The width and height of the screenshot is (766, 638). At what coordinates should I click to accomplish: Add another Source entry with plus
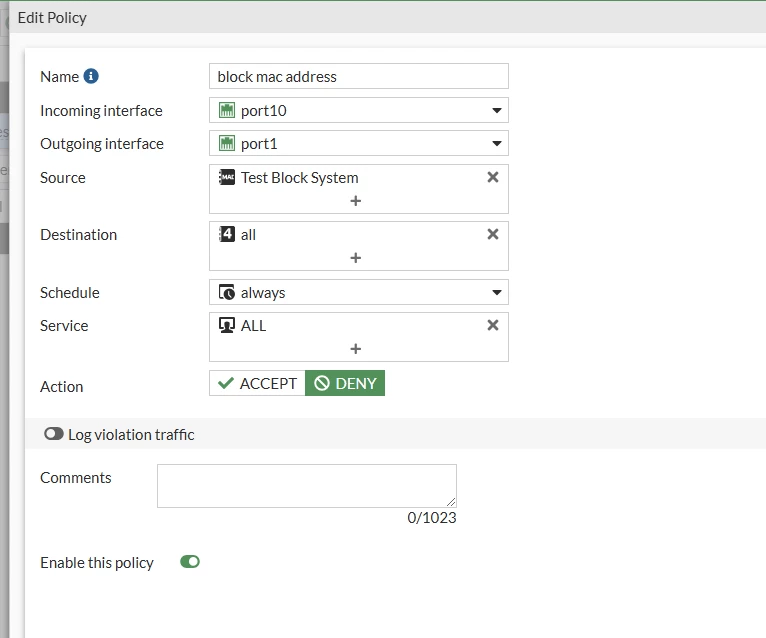click(356, 201)
